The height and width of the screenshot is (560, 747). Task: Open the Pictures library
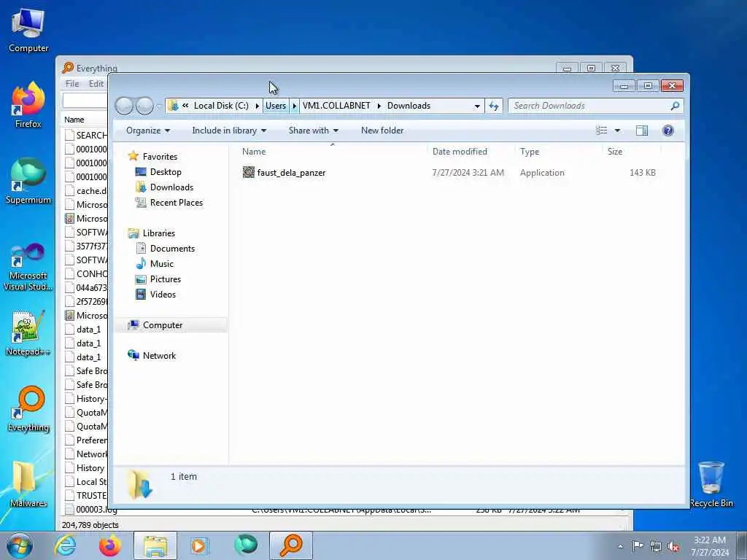[x=158, y=279]
